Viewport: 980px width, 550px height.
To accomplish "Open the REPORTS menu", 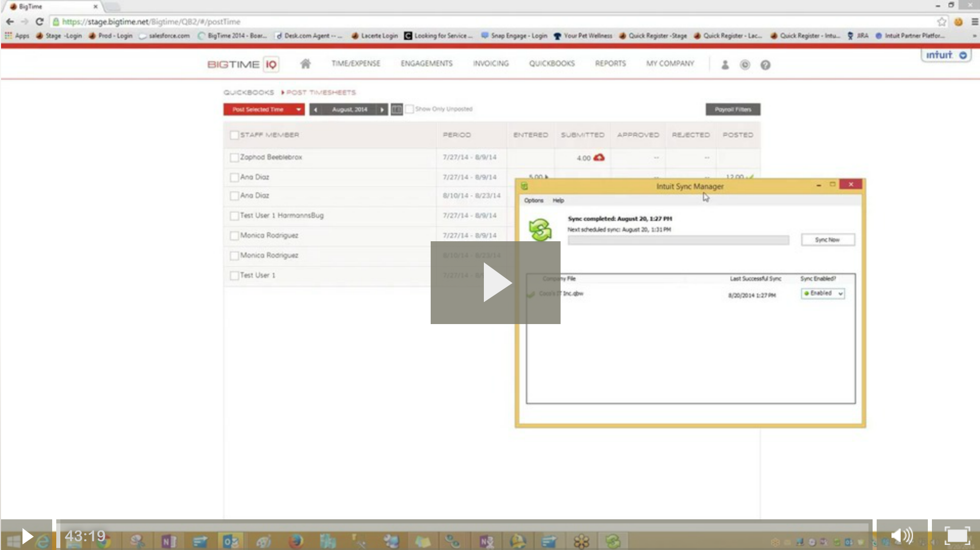I will 610,63.
